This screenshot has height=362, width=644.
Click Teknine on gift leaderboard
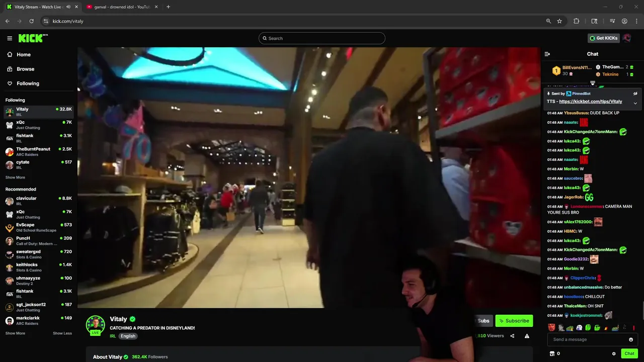click(610, 74)
